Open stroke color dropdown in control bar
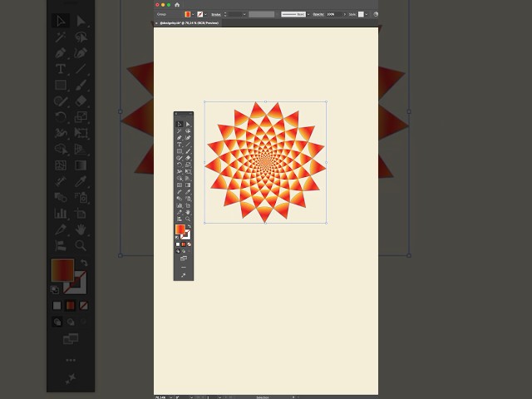Viewport: 532px width, 399px height. (x=205, y=14)
